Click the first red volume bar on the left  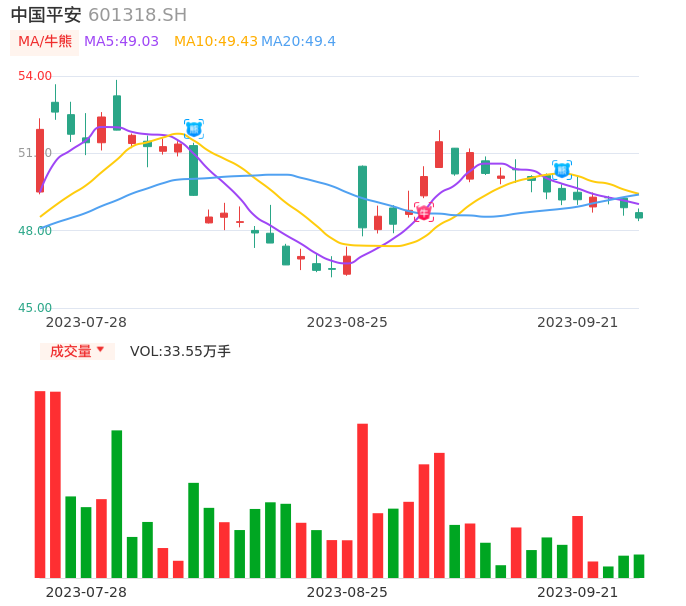pyautogui.click(x=40, y=484)
